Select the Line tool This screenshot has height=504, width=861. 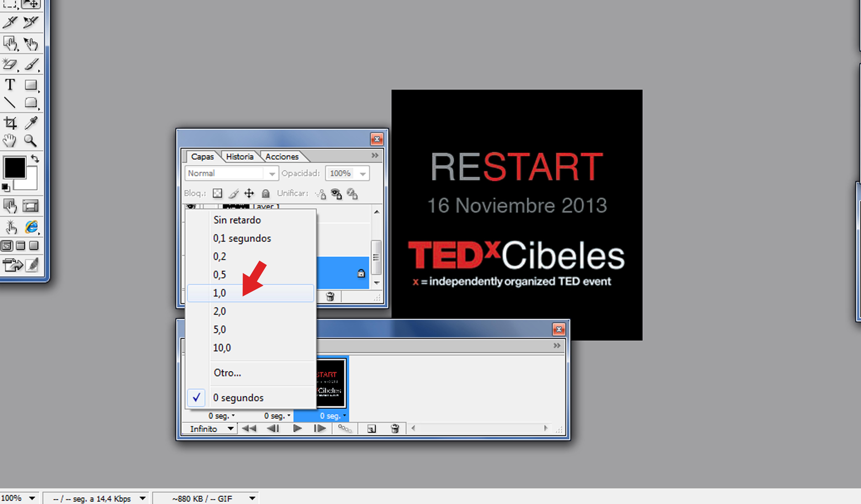point(10,103)
